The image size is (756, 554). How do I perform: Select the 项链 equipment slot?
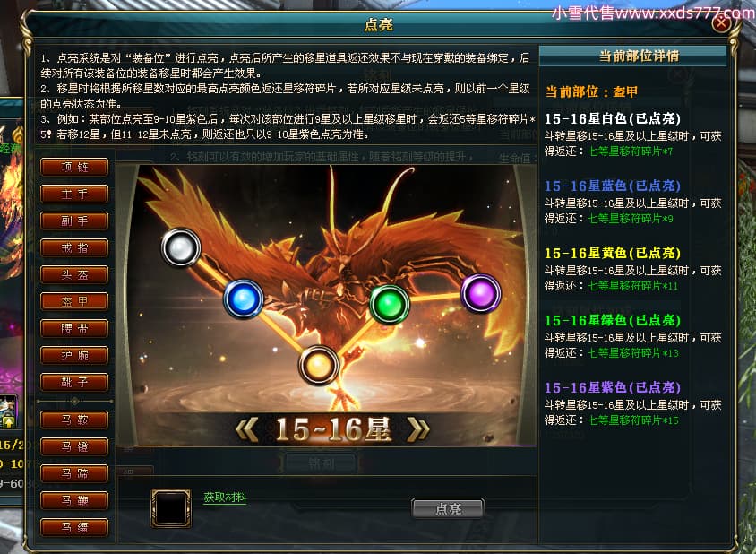(74, 168)
